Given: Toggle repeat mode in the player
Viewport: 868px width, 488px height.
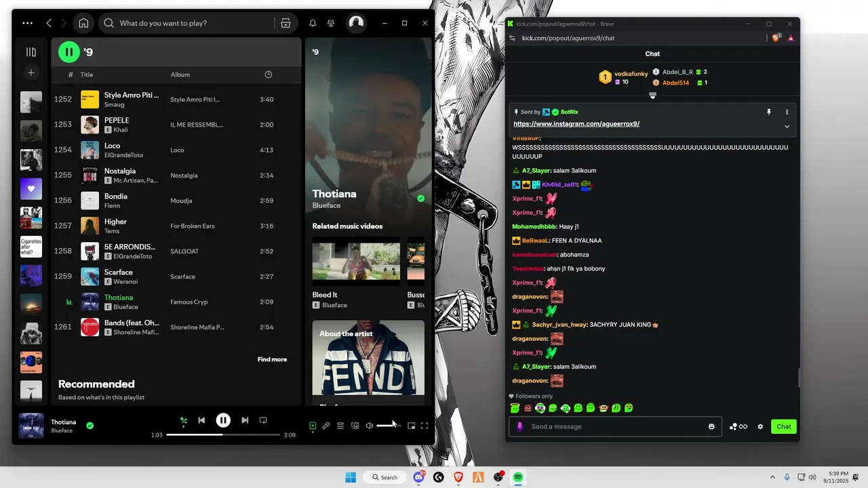Looking at the screenshot, I should pos(263,420).
